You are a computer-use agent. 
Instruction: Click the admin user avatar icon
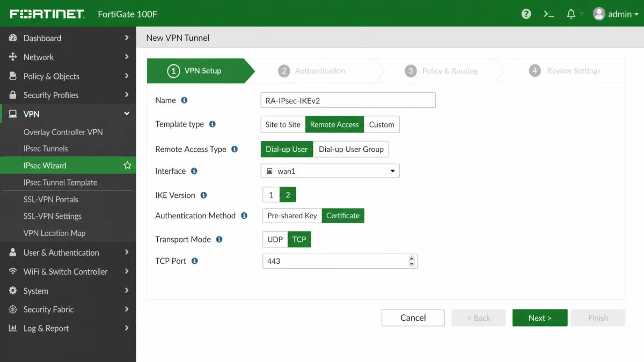pyautogui.click(x=599, y=14)
